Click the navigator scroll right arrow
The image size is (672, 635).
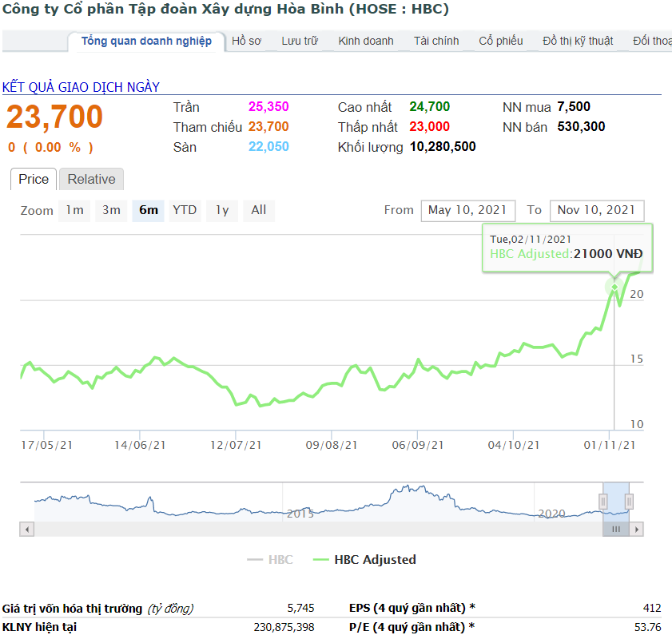click(636, 529)
